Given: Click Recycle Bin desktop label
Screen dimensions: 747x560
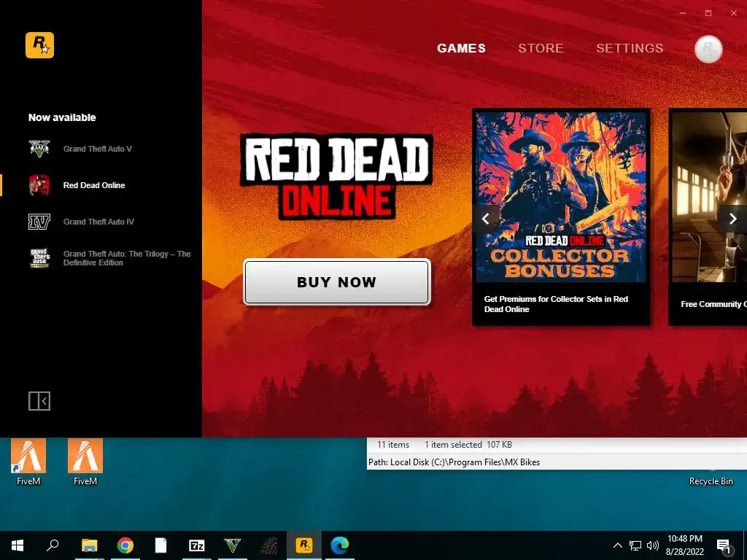Looking at the screenshot, I should click(711, 481).
